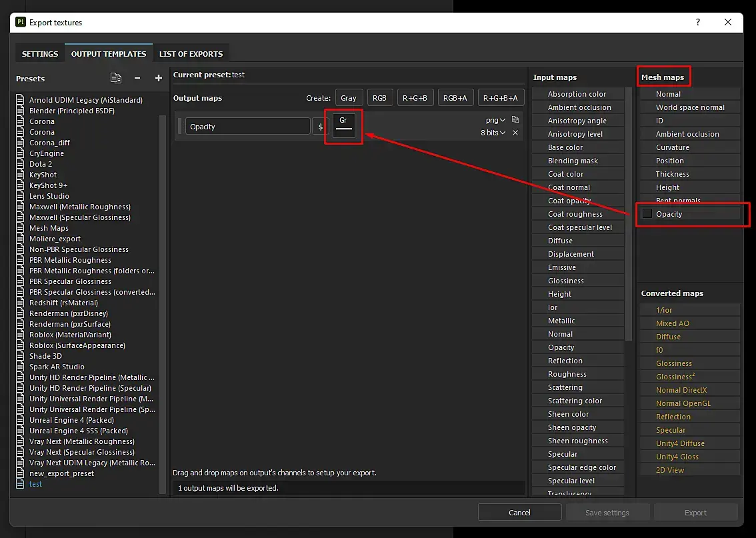
Task: Create an RGB+A output map
Action: tap(455, 98)
